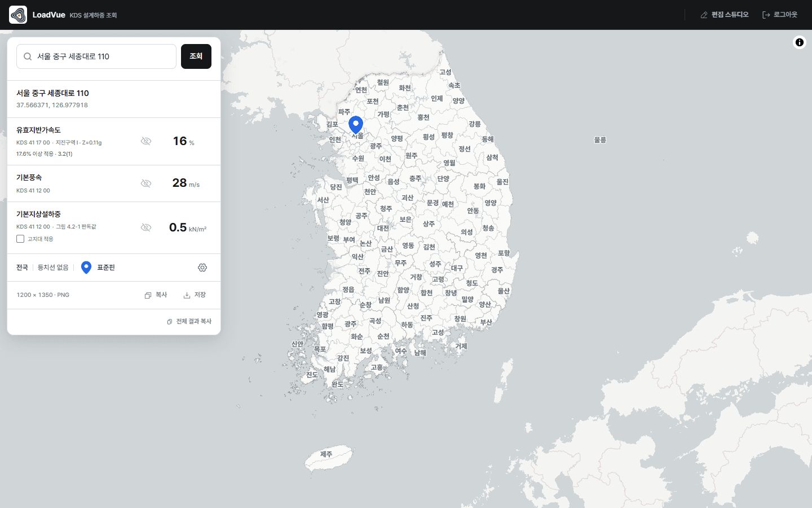The width and height of the screenshot is (812, 508).
Task: Toggle visibility of 기본지상설하중 layer
Action: pos(146,227)
